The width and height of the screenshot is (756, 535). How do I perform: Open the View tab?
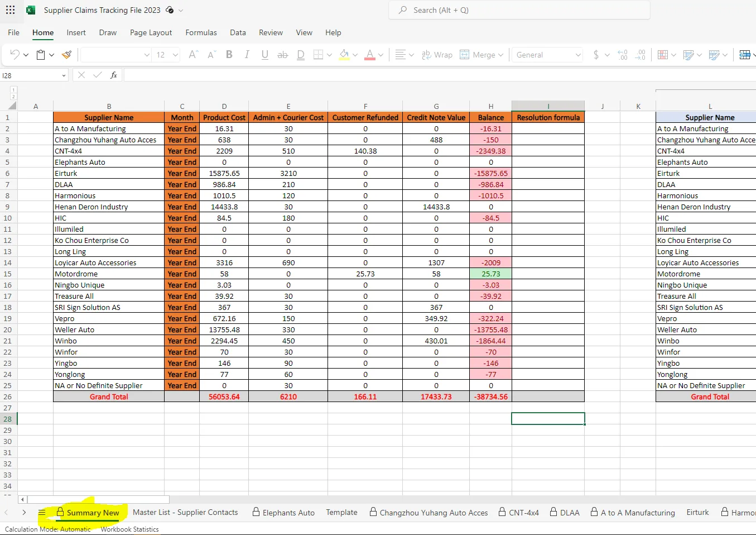pyautogui.click(x=304, y=32)
